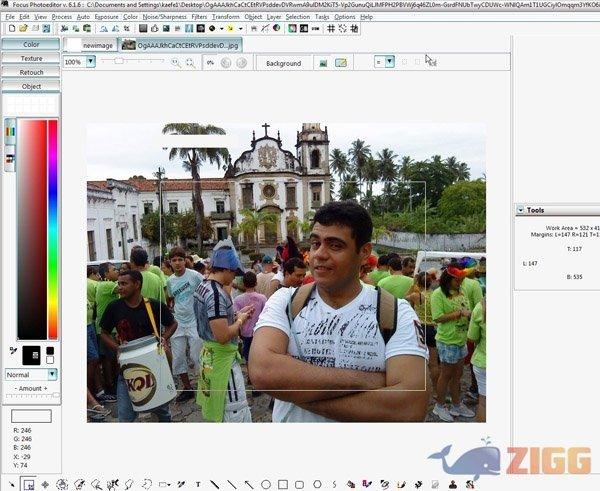Open the Normal blend mode dropdown
Image resolution: width=600 pixels, height=491 pixels.
point(52,374)
